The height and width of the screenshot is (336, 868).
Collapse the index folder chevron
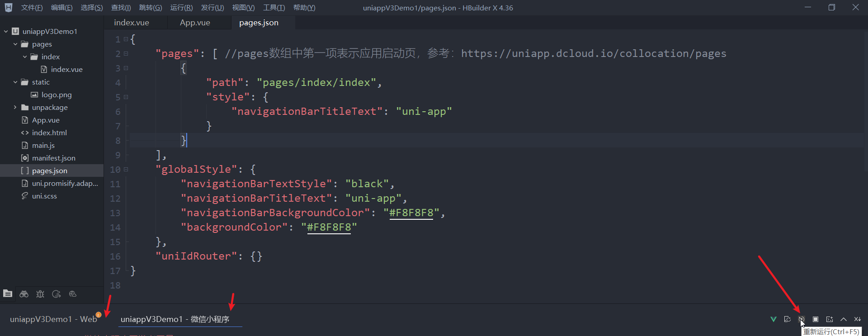[25, 57]
